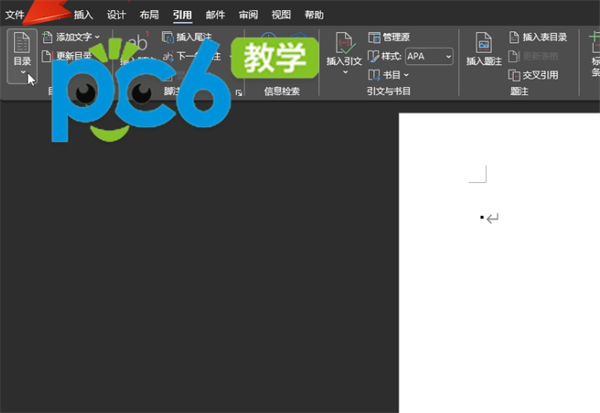Open 管理源 source manager label
600x413 pixels.
[396, 37]
